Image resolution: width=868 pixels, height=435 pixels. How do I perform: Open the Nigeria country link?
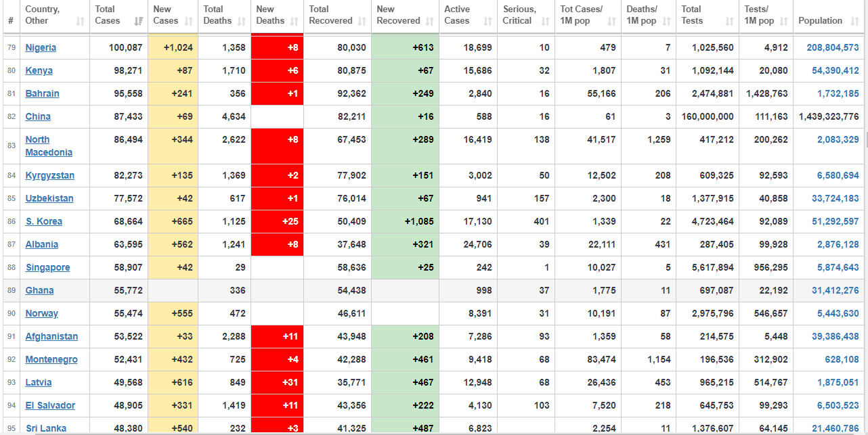pos(41,48)
